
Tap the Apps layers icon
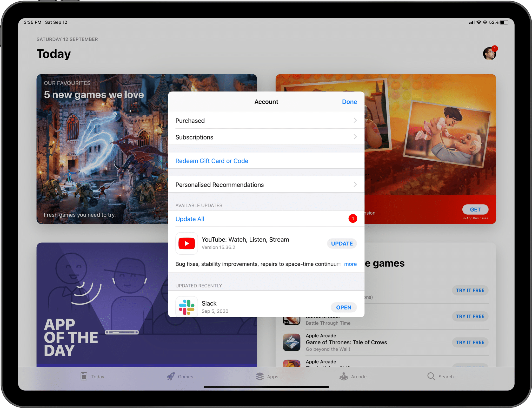[260, 376]
